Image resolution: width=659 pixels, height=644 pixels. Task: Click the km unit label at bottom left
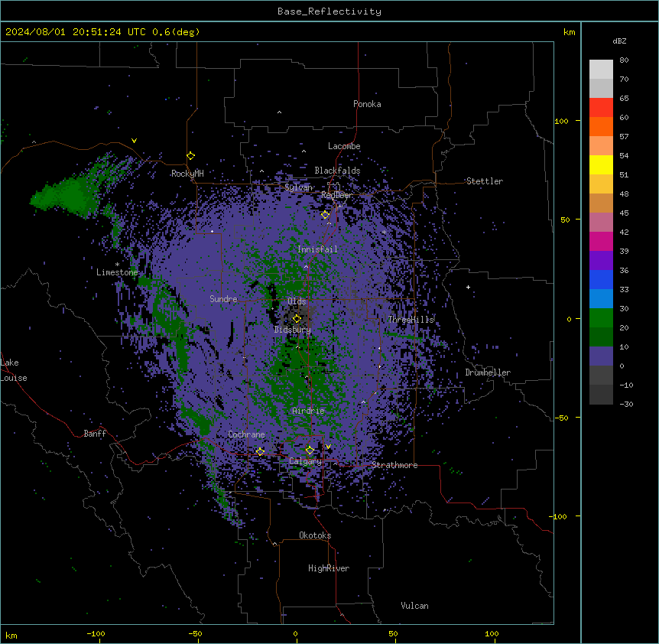click(11, 635)
